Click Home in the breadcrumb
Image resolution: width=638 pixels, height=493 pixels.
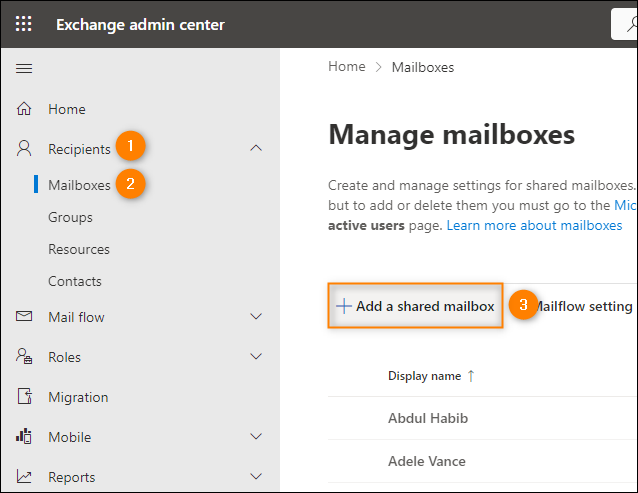pyautogui.click(x=347, y=66)
